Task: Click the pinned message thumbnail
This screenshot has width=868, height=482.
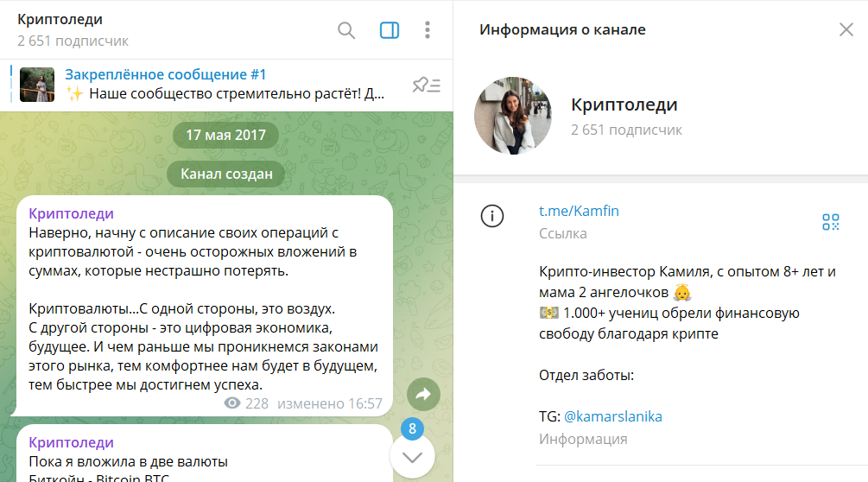Action: [x=37, y=85]
